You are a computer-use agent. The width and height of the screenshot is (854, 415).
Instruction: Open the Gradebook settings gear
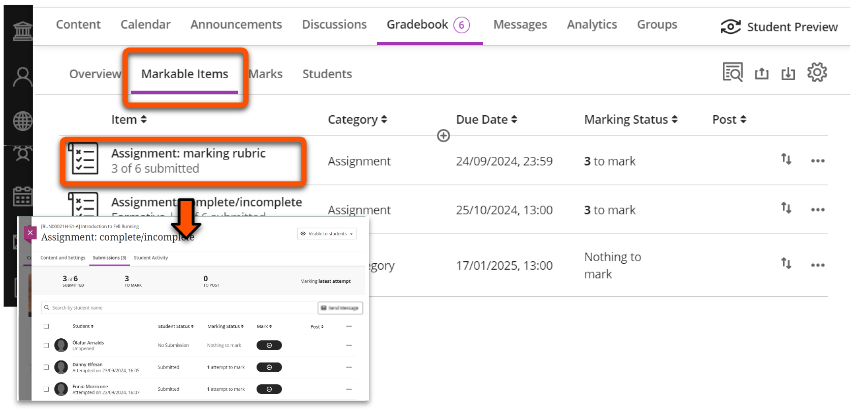click(x=818, y=73)
